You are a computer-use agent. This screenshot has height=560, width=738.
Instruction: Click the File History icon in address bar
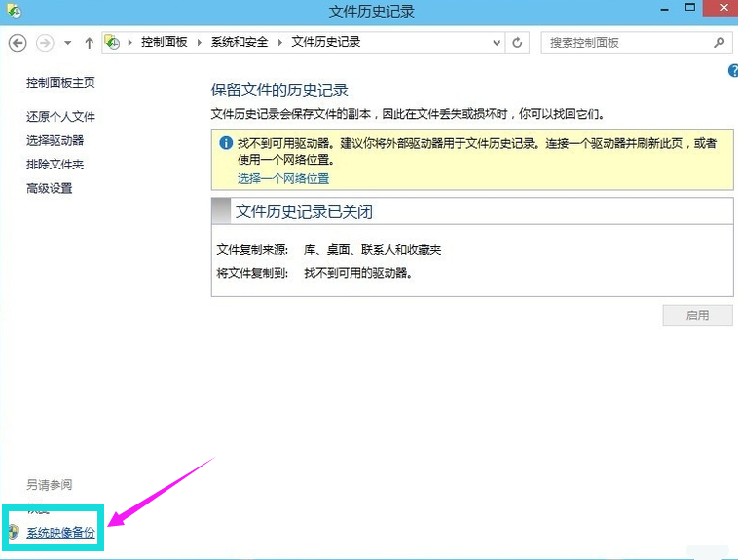(x=113, y=43)
